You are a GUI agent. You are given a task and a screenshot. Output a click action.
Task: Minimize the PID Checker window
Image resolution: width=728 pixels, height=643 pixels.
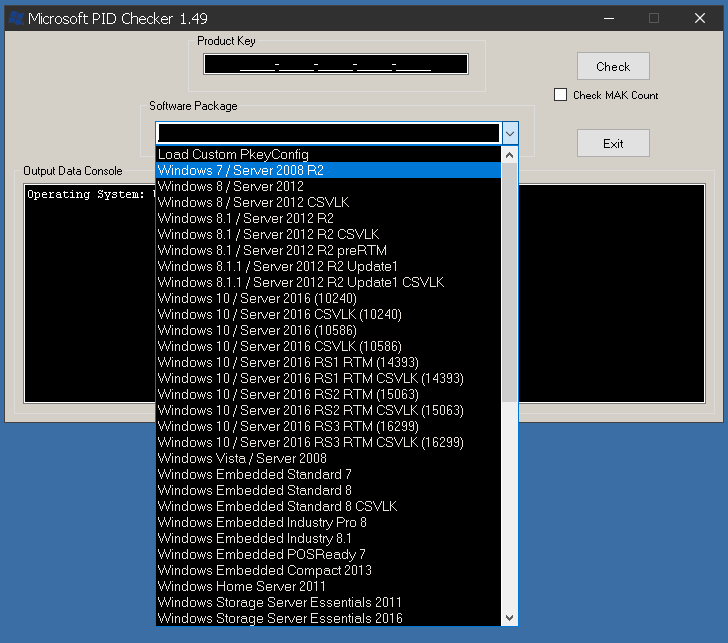[x=609, y=19]
